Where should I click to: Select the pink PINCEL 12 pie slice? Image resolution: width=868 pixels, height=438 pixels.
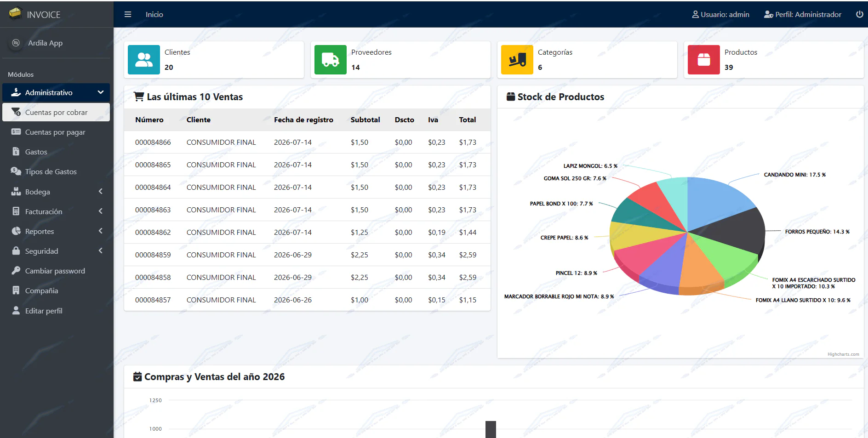(x=644, y=255)
